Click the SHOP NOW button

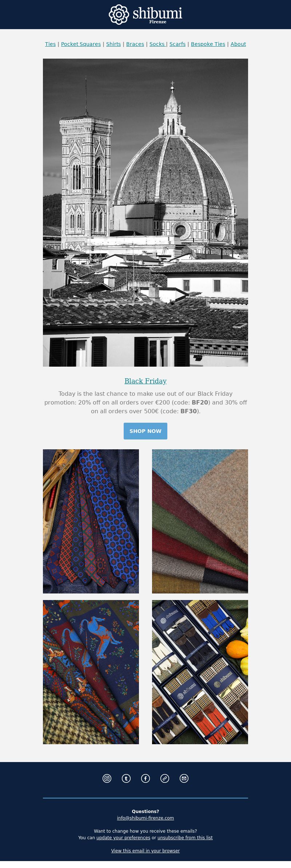145,431
